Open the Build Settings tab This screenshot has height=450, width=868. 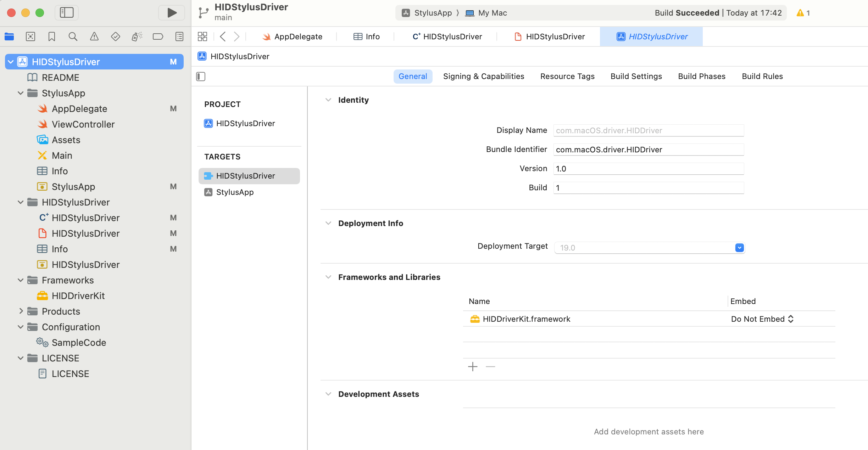pyautogui.click(x=636, y=77)
